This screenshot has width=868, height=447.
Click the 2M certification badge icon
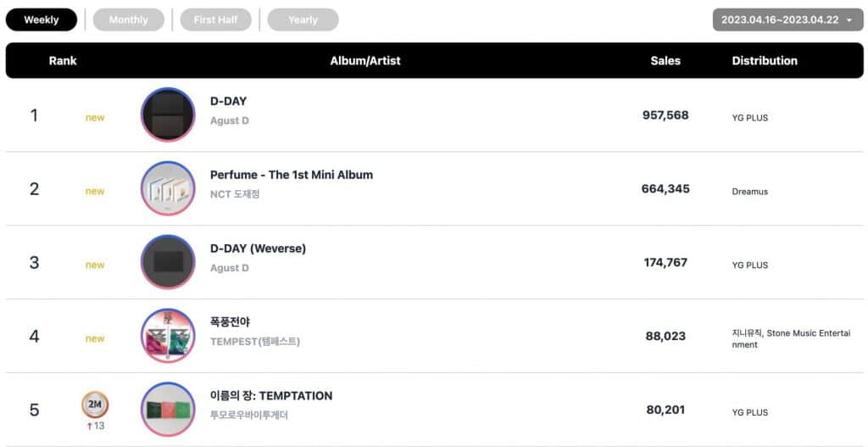point(95,405)
